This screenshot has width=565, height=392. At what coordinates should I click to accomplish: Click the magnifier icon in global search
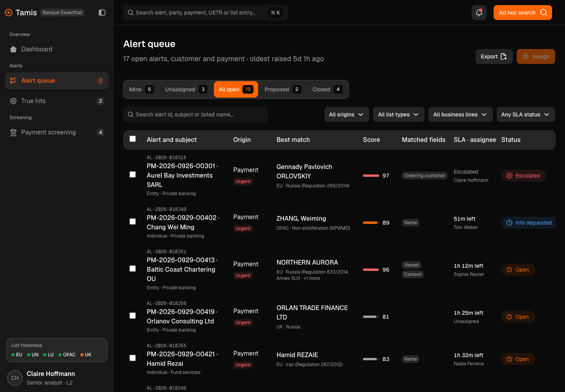pyautogui.click(x=131, y=13)
